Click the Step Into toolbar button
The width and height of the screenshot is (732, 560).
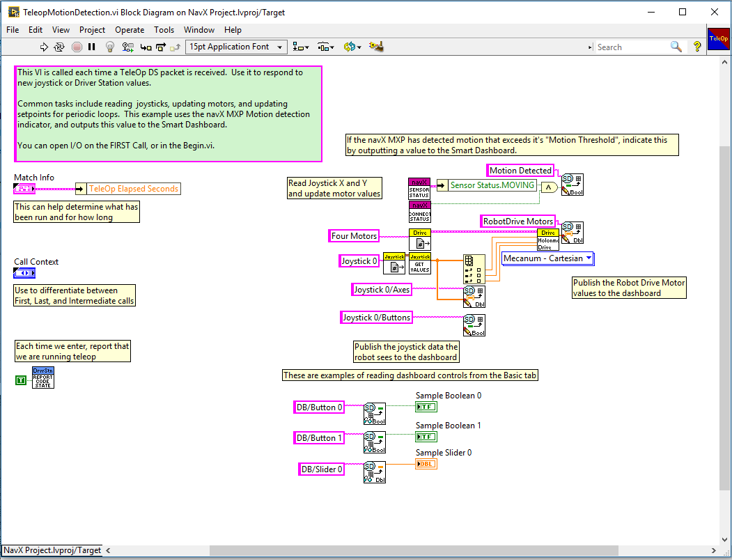click(x=146, y=47)
